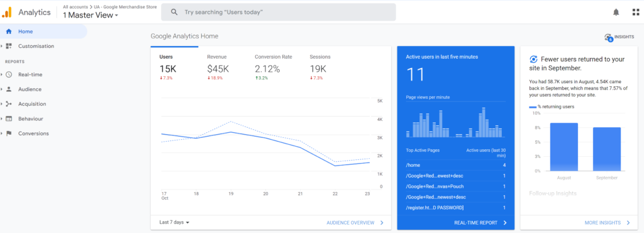Open the Google apps grid icon
Screen dimensions: 644x233
[636, 13]
